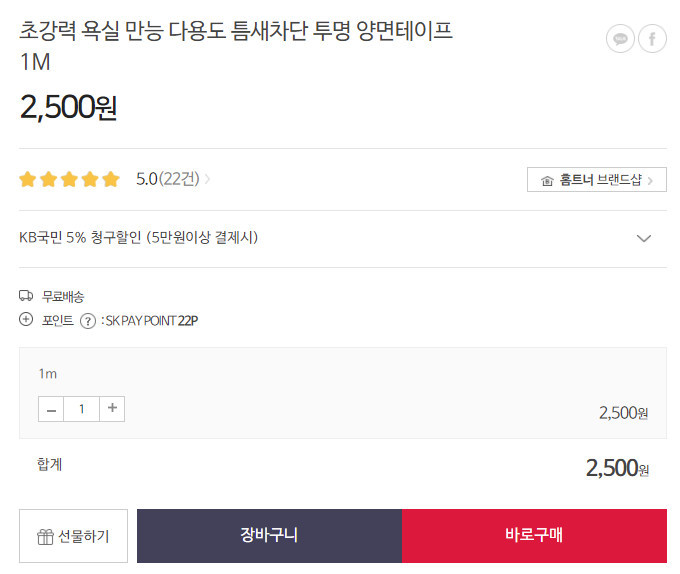Viewport: 680px width, 574px height.
Task: Buy now with the 바로구매 button
Action: [x=534, y=536]
